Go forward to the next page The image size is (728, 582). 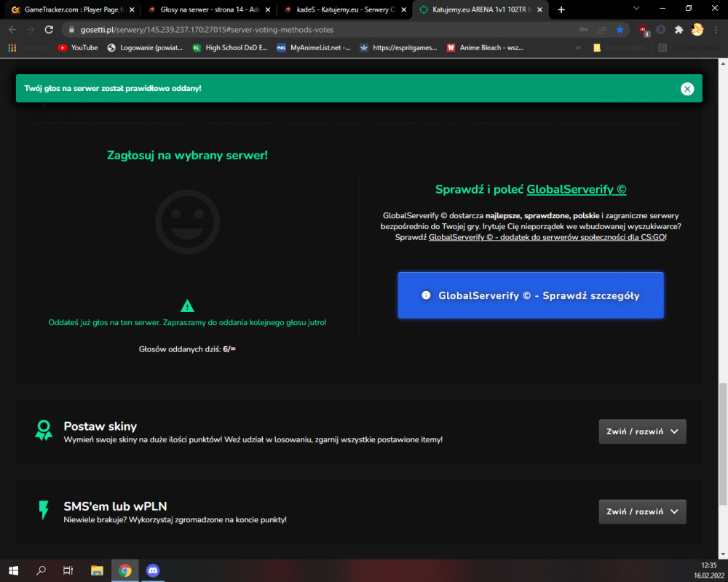(31, 30)
